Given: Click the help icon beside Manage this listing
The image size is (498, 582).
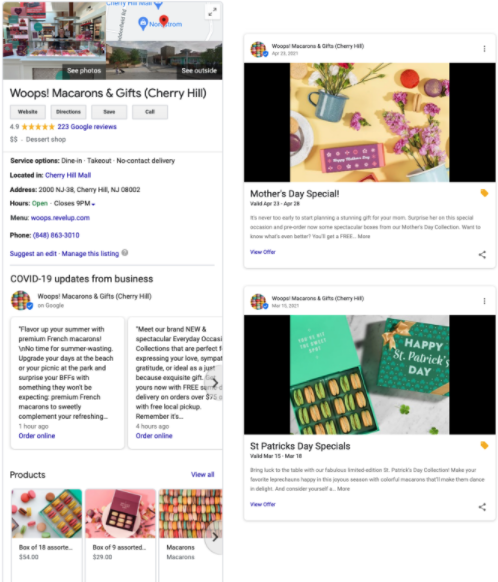Looking at the screenshot, I should click(125, 253).
